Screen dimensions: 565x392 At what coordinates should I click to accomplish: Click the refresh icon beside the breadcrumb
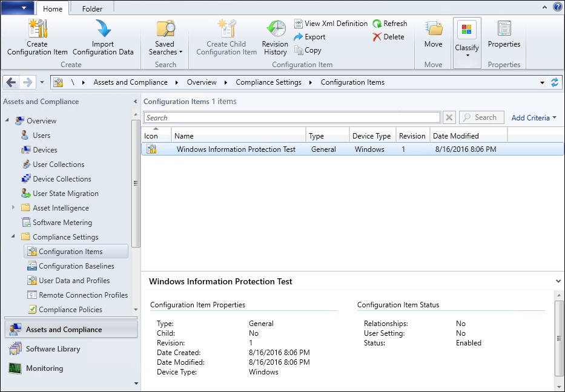[555, 82]
